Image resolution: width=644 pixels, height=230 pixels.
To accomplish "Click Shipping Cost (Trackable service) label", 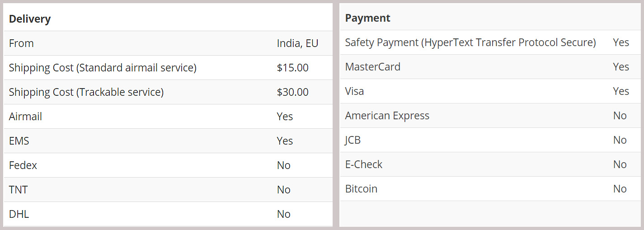I will (x=86, y=92).
